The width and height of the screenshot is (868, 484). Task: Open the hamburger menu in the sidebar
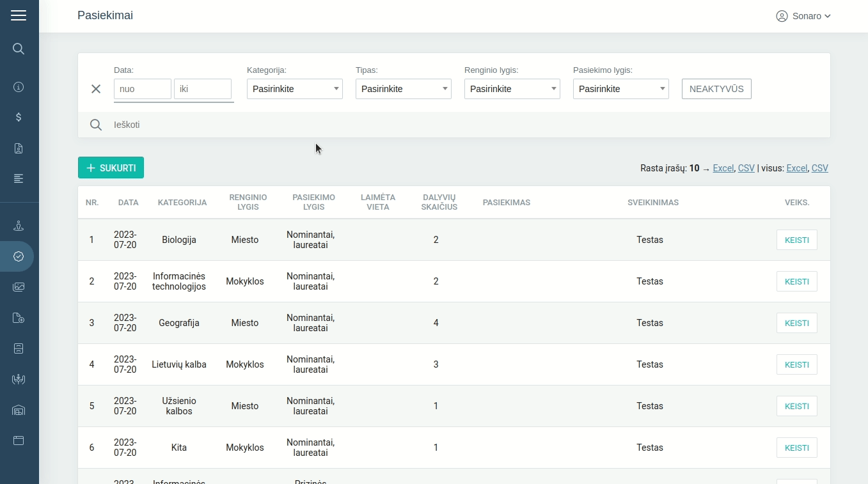point(19,15)
